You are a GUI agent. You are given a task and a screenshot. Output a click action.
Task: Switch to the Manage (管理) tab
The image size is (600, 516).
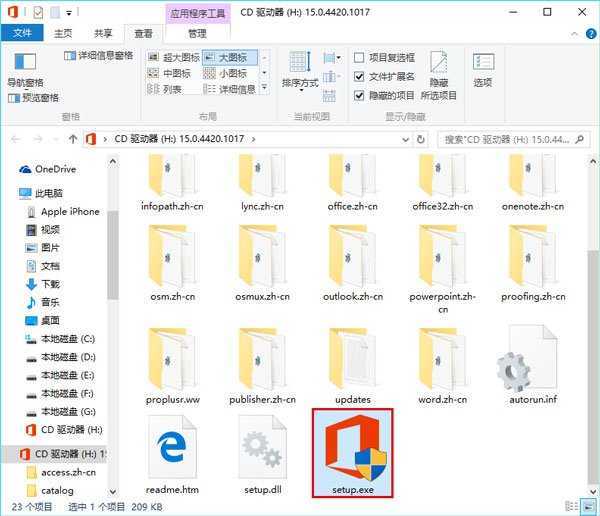click(197, 34)
